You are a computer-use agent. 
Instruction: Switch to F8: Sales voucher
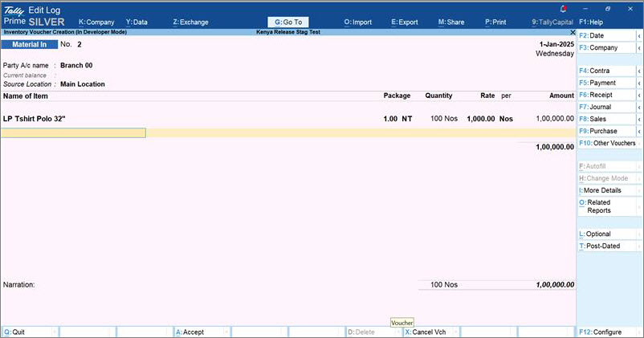coord(607,119)
